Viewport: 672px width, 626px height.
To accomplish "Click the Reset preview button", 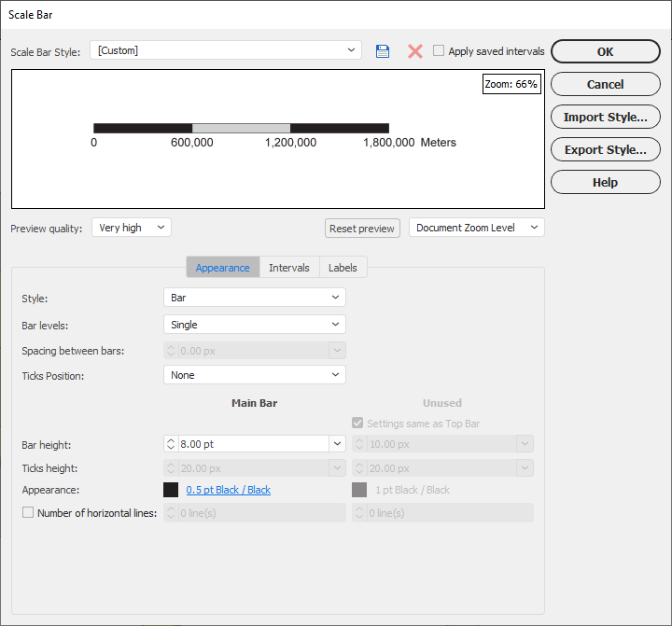I will tap(362, 229).
